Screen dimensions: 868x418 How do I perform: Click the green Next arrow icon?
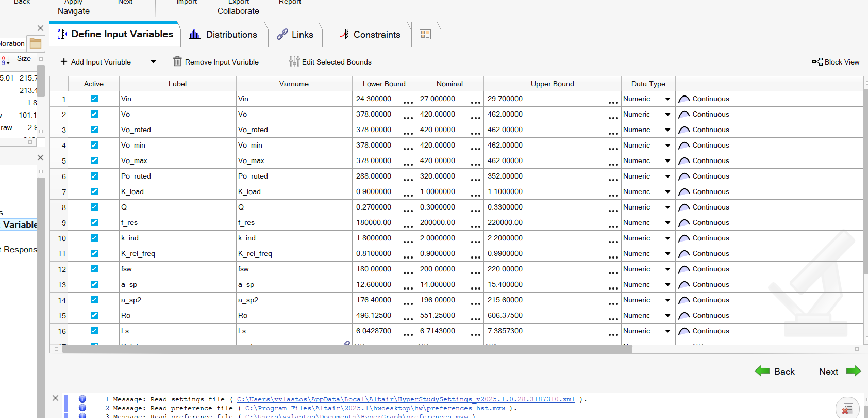pyautogui.click(x=854, y=371)
